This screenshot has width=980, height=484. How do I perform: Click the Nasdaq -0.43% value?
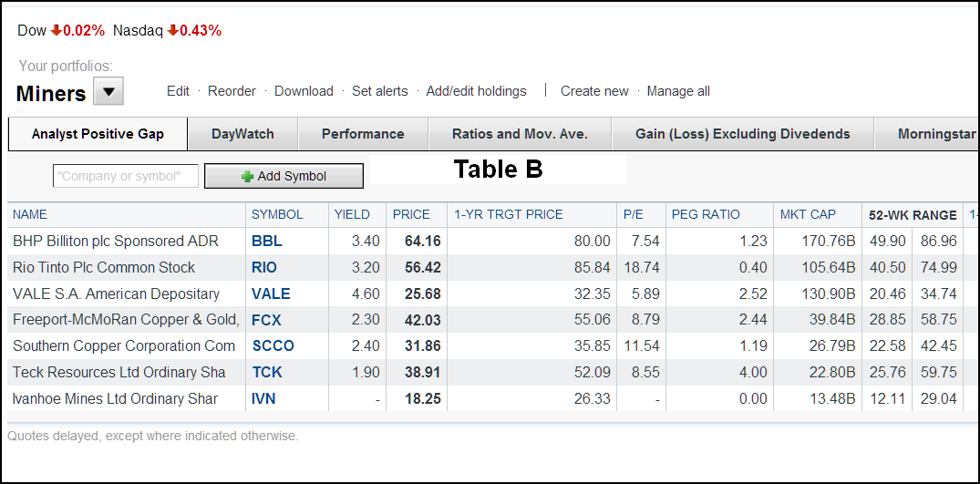201,31
